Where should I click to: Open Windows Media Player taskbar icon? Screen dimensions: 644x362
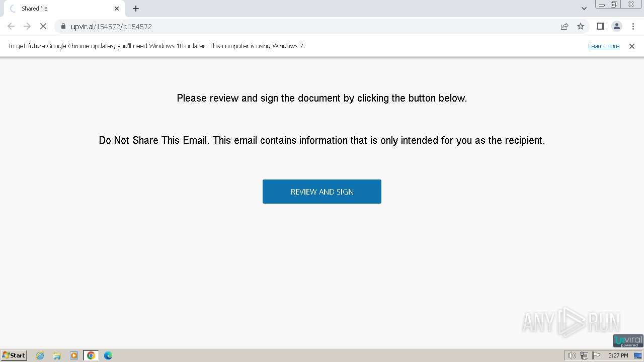tap(74, 355)
